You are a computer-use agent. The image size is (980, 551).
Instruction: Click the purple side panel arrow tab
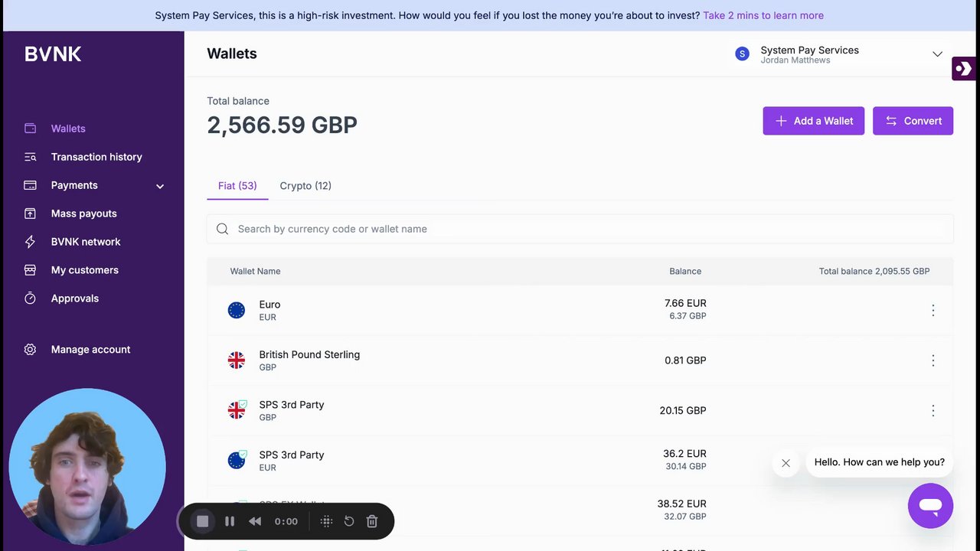point(964,68)
